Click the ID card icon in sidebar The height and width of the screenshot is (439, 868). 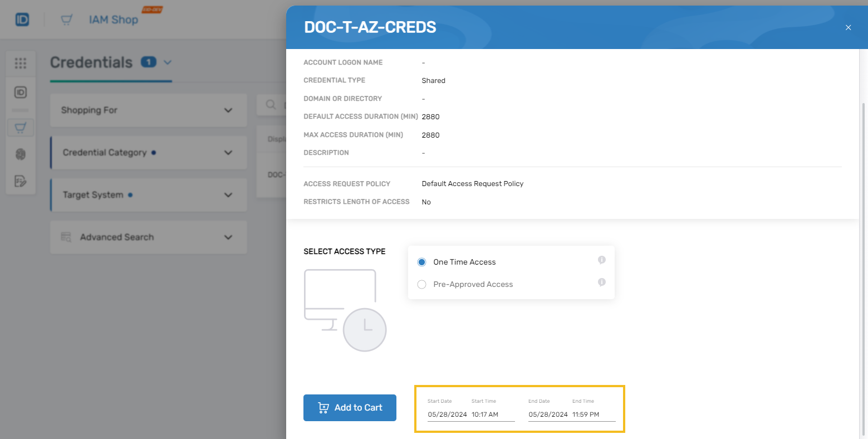(21, 92)
